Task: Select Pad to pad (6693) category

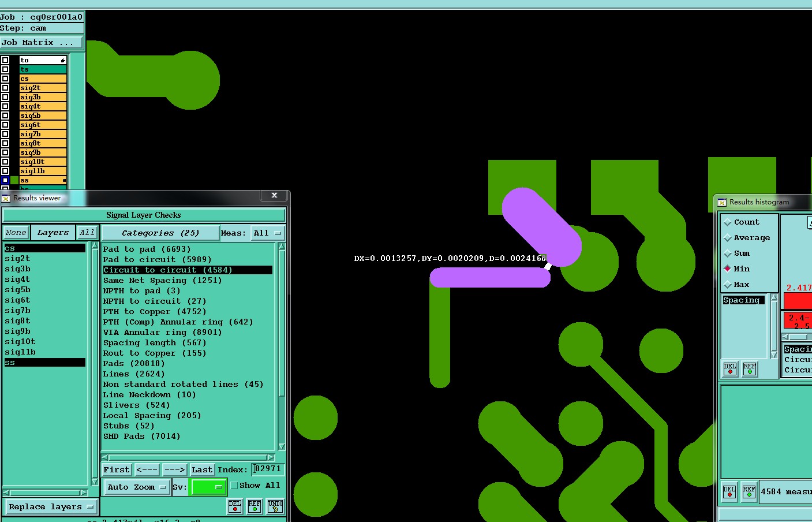Action: point(147,249)
